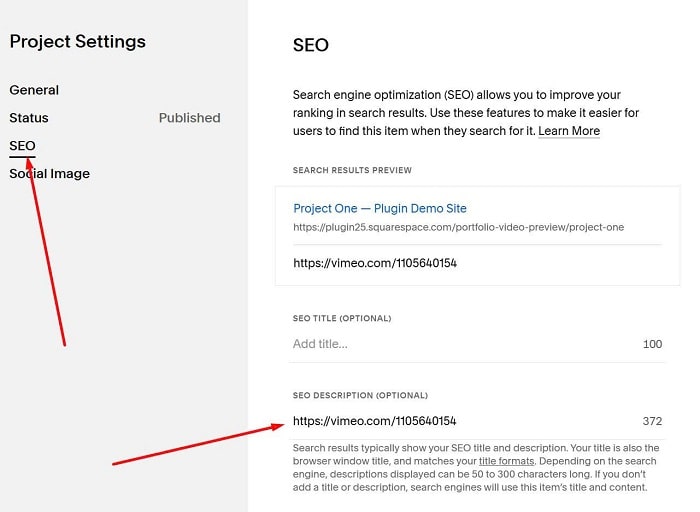Focus the SEO Title input field

click(x=460, y=344)
